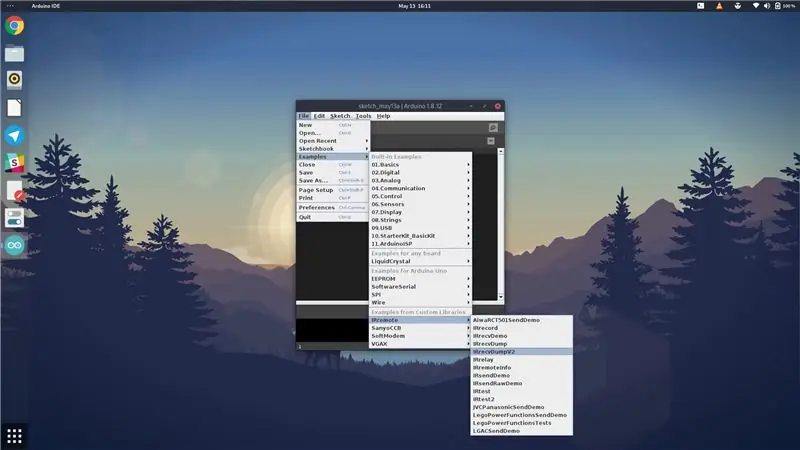Image resolution: width=800 pixels, height=450 pixels.
Task: Expand the Open Recent submenu
Action: click(x=333, y=141)
